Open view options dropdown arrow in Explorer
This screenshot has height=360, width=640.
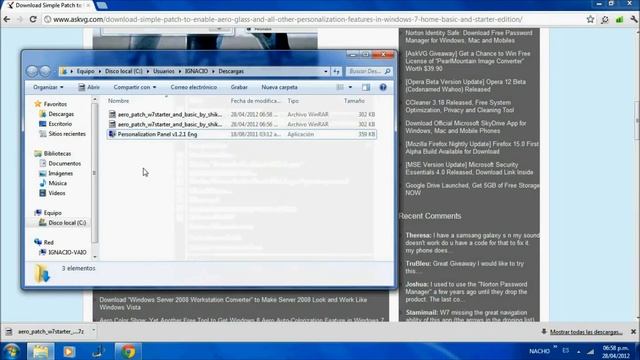click(350, 87)
